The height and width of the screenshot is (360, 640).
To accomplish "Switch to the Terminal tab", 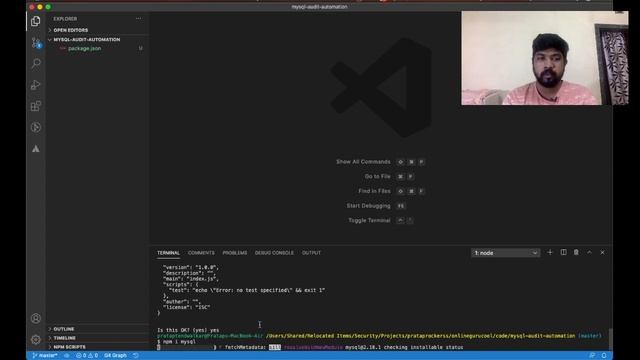I will (168, 253).
